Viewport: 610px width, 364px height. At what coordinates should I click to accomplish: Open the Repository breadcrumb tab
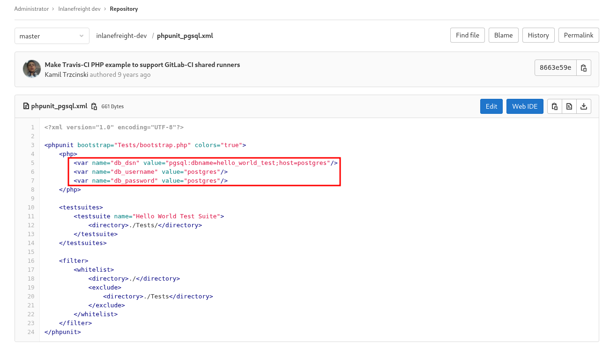(x=124, y=8)
